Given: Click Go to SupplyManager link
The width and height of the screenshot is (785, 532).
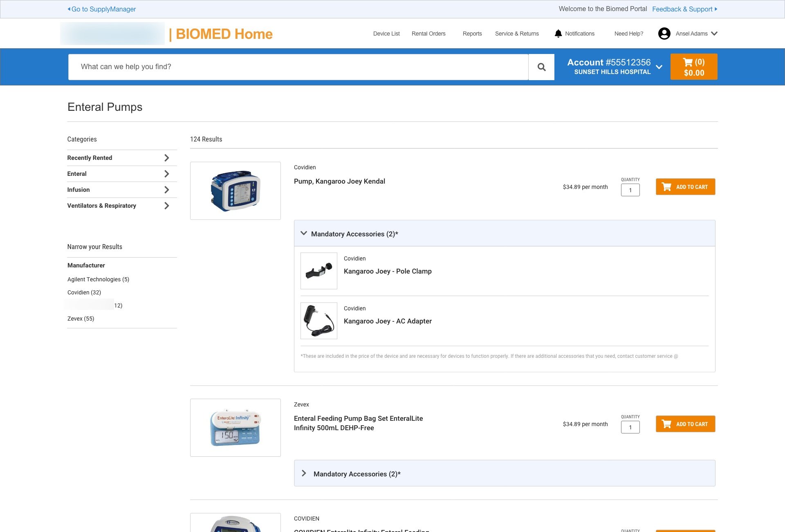Looking at the screenshot, I should tap(101, 9).
